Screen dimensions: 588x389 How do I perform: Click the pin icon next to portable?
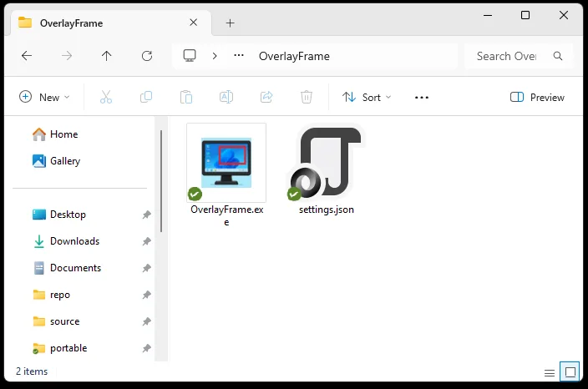pyautogui.click(x=147, y=349)
